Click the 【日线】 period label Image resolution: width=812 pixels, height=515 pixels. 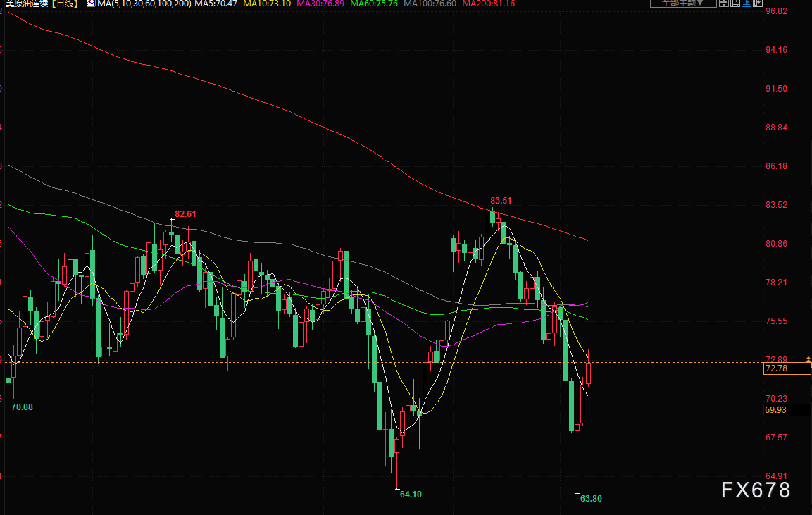coord(65,3)
